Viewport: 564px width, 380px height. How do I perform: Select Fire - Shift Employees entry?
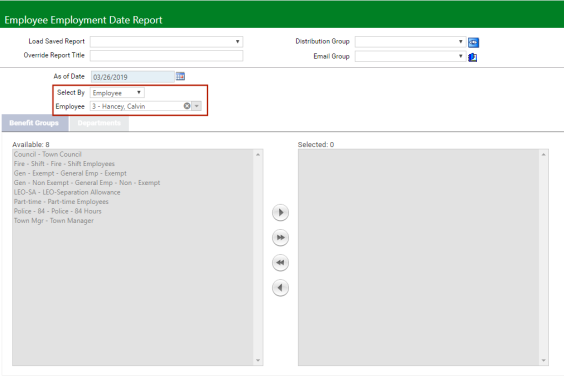64,164
